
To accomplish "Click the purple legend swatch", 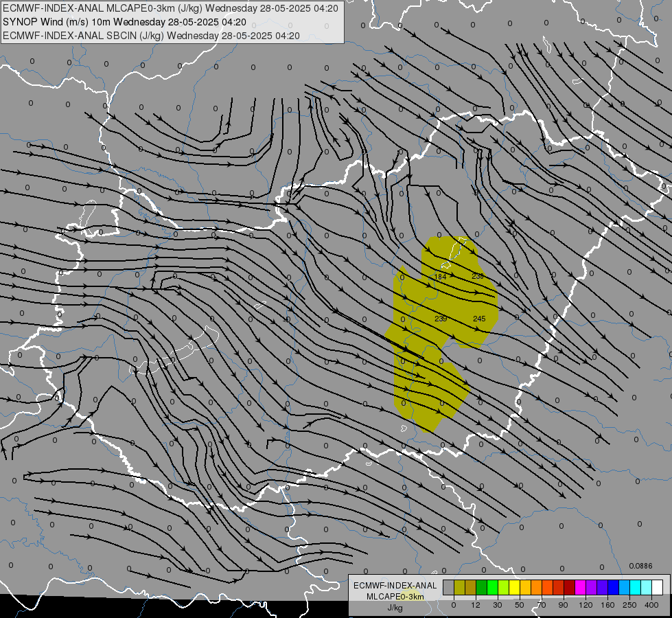I will [x=592, y=587].
